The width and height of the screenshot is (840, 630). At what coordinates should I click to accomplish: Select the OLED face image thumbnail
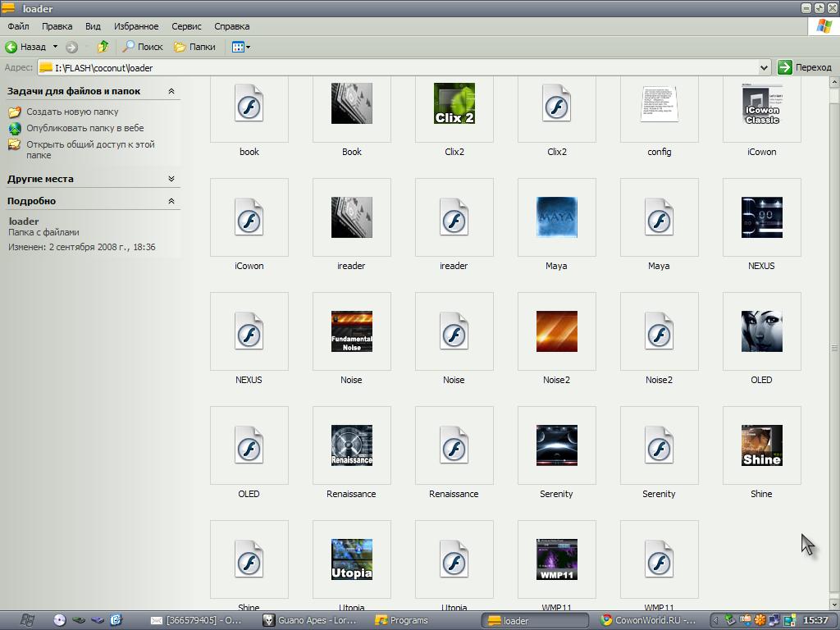tap(762, 331)
